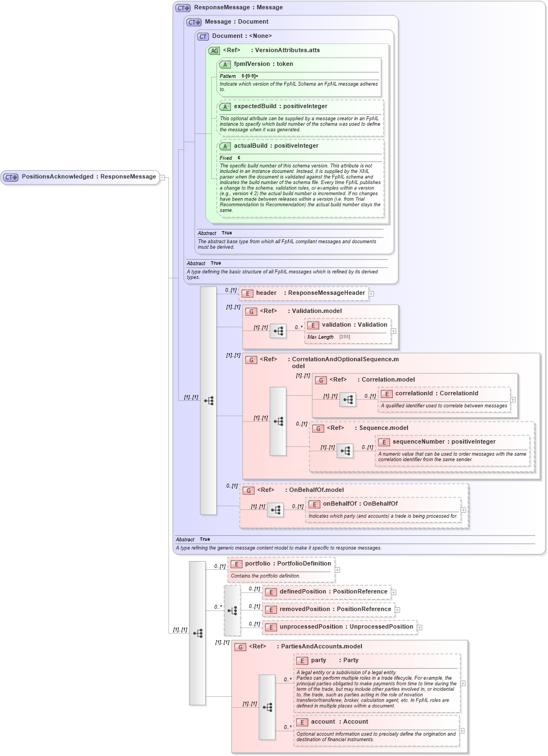This screenshot has width=548, height=756.
Task: Click the choice compositor before definedPosition
Action: coord(232,610)
